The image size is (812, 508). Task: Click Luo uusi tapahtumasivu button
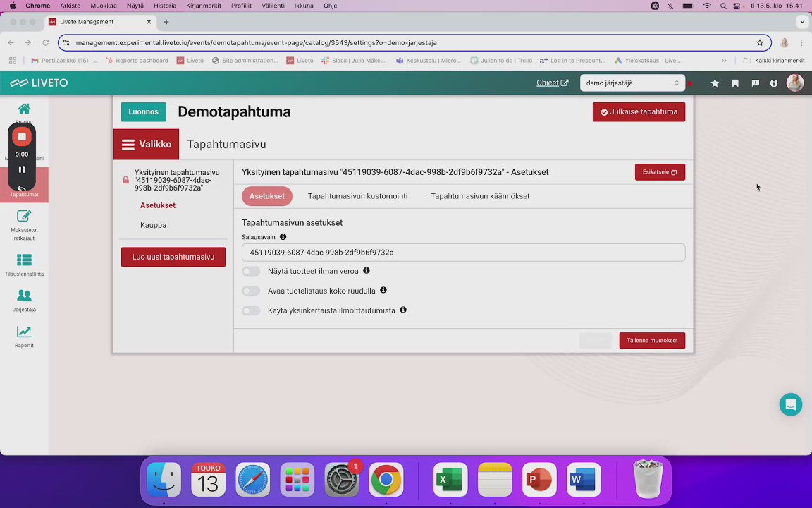point(173,257)
